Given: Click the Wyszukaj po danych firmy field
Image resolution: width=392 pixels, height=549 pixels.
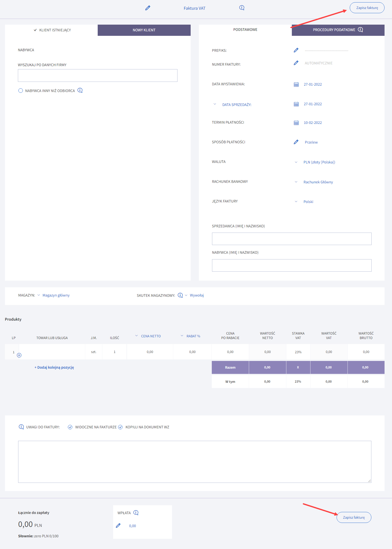Looking at the screenshot, I should (x=97, y=75).
